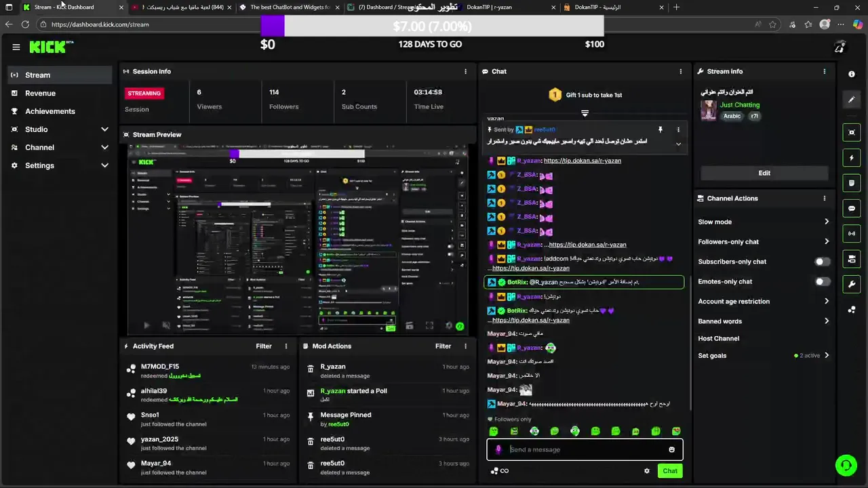
Task: Focus the Send a message input
Action: coord(585,449)
